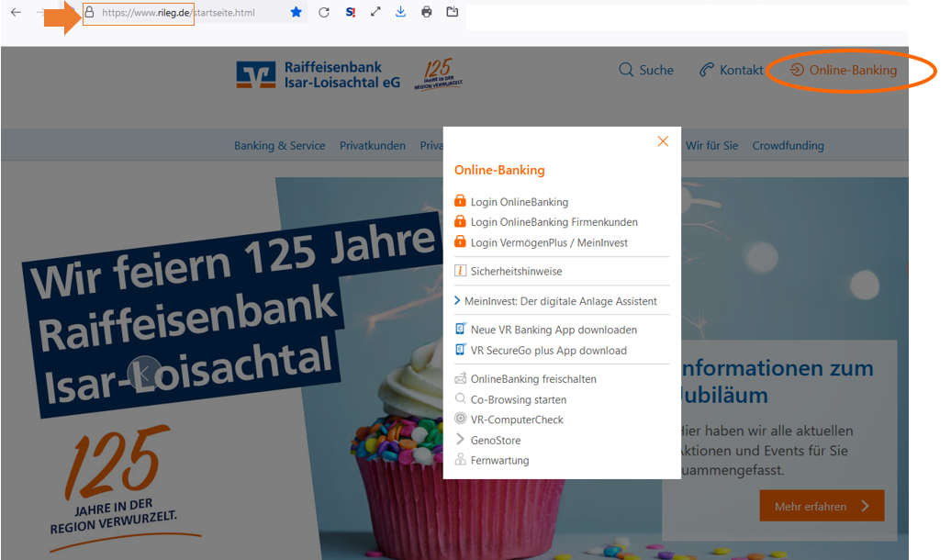
Task: Click the Kontakt text in the header
Action: (741, 71)
